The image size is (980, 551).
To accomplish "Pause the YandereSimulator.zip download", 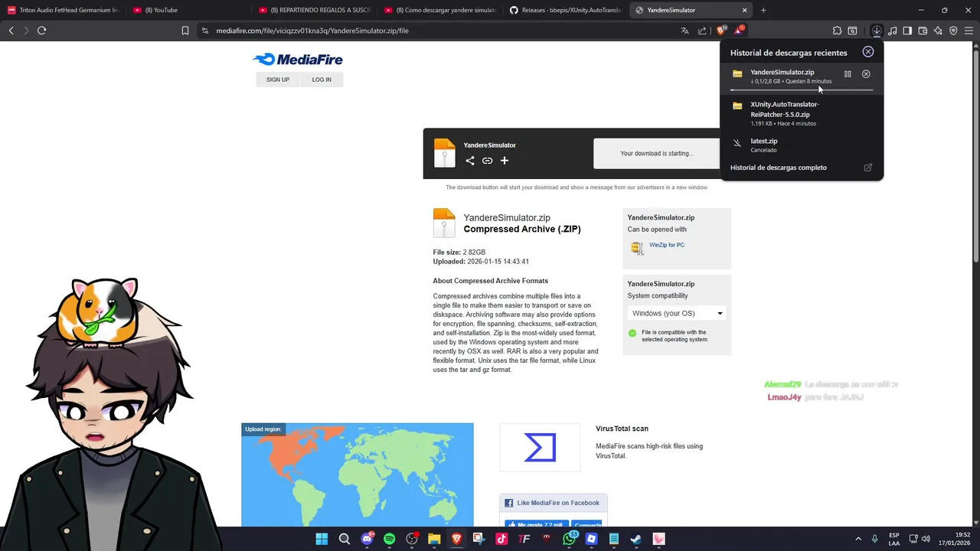I will click(x=848, y=74).
